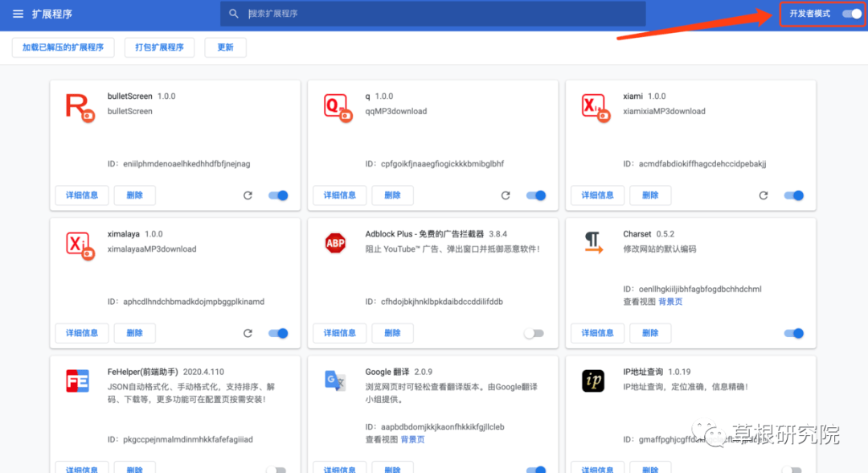Disable the bulletScreen extension switch
The height and width of the screenshot is (473, 868).
tap(278, 195)
